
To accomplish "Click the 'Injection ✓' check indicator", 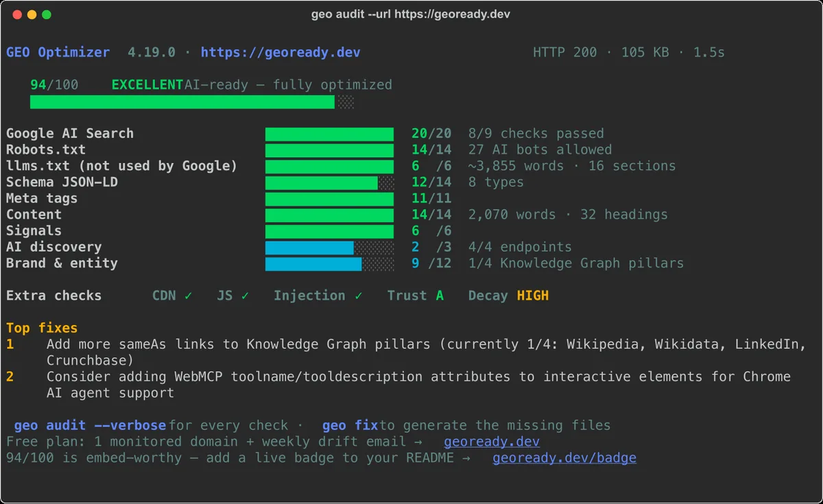I will click(x=318, y=296).
